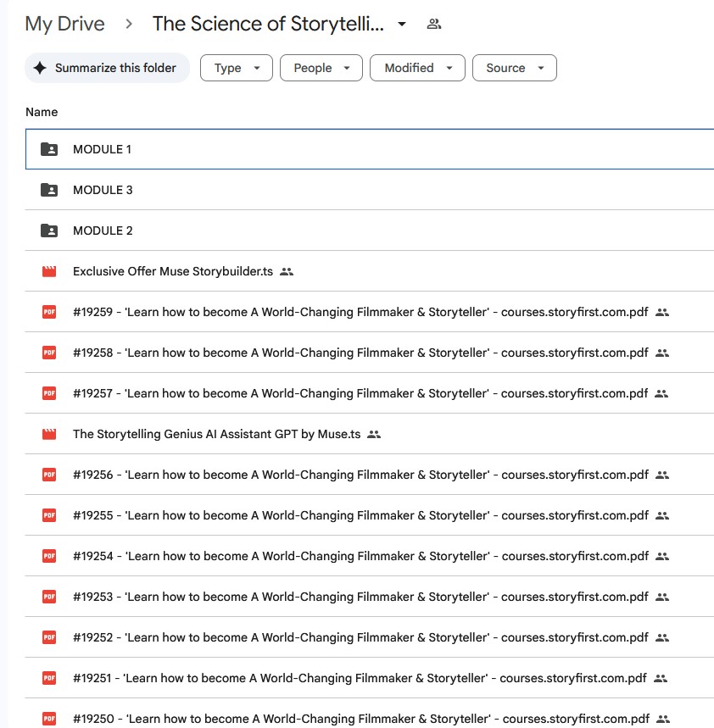
Task: Click the MODULE 2 shared folder icon
Action: point(49,231)
